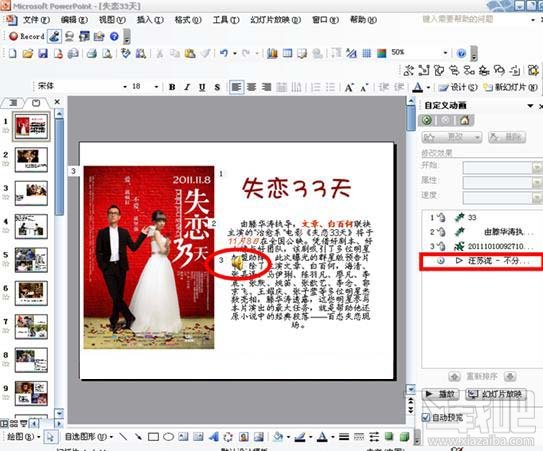Open the Custom Animation pane title dropdown
543x451 pixels.
tap(530, 105)
